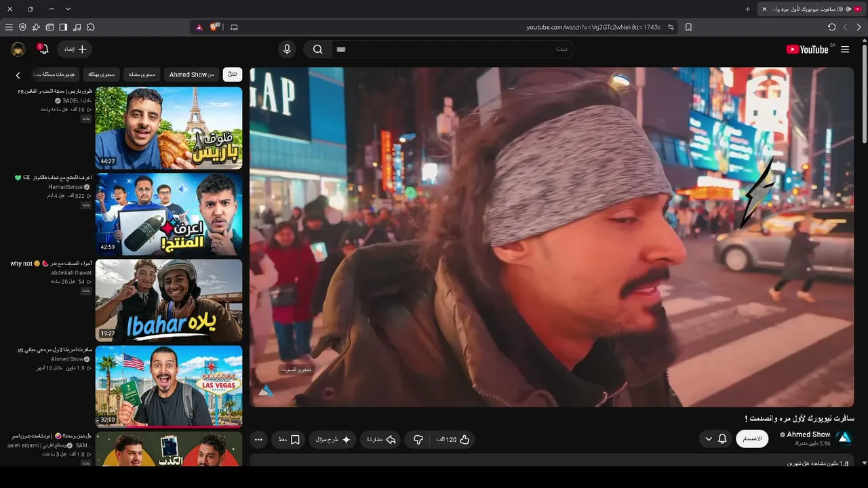Open Brave Rewards triangle icon
This screenshot has height=488, width=868.
[x=199, y=27]
